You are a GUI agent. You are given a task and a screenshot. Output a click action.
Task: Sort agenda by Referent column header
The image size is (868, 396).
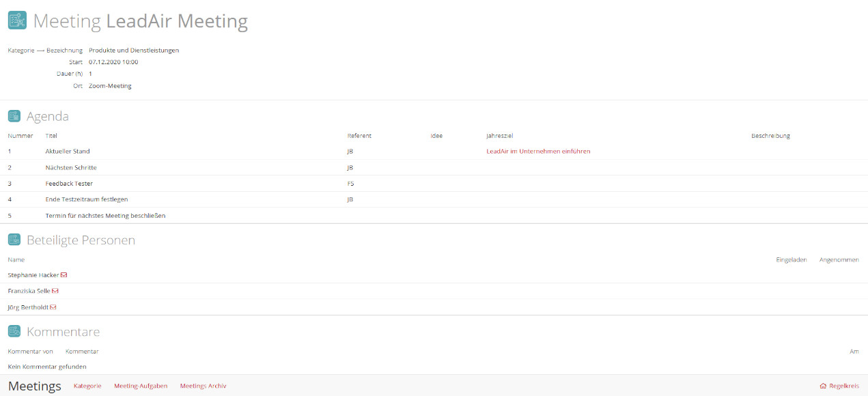359,135
